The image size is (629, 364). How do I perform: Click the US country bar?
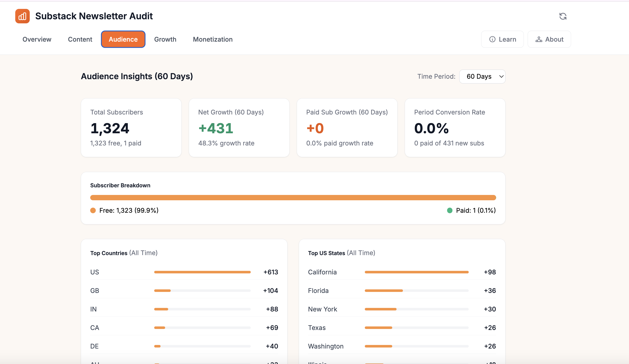point(202,272)
